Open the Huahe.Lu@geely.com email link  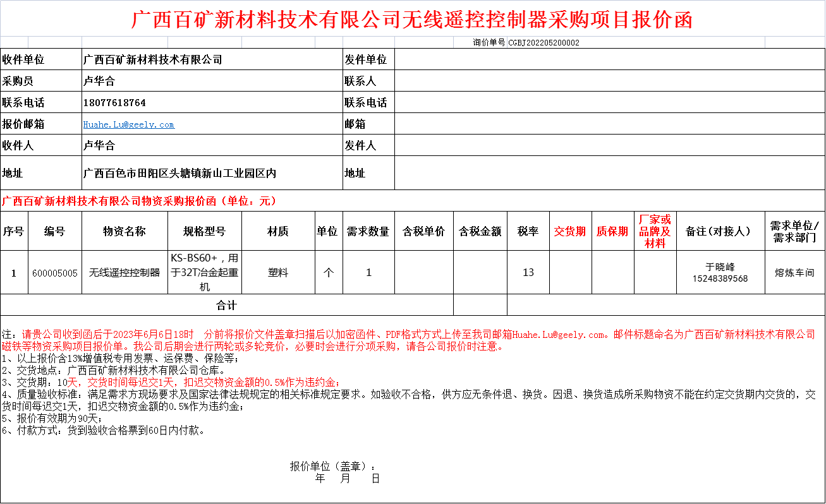[x=128, y=124]
